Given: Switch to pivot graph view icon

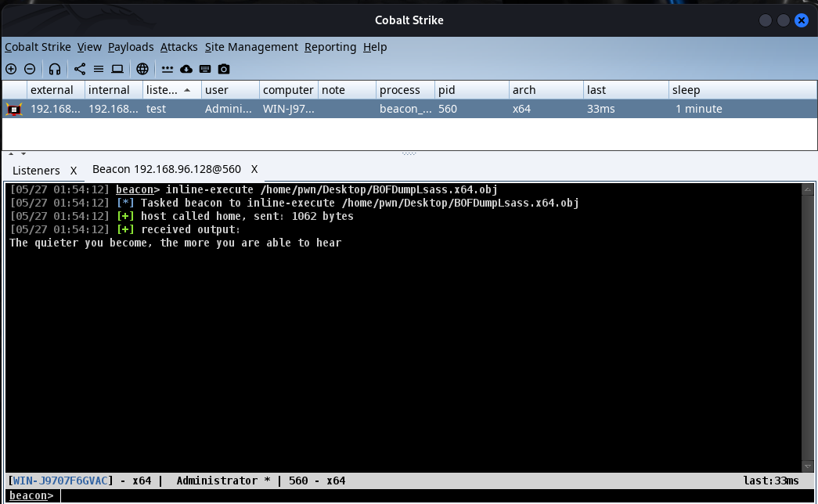Looking at the screenshot, I should click(80, 69).
